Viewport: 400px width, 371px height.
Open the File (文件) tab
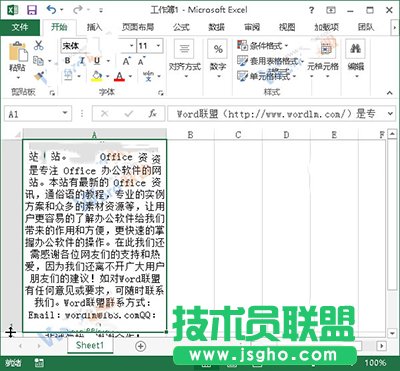tap(20, 27)
